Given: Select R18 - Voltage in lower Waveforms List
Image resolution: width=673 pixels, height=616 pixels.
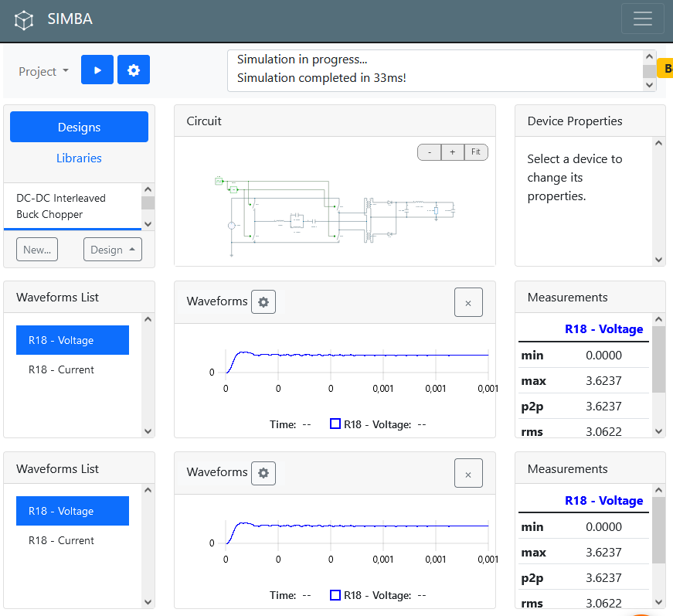Looking at the screenshot, I should point(73,511).
